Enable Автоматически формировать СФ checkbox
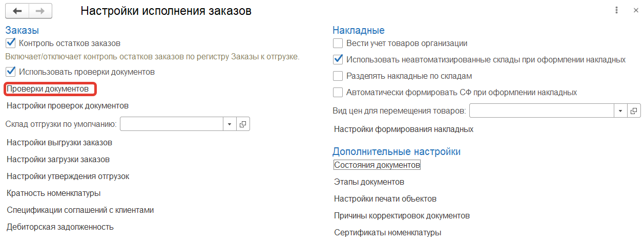Screen dimensions: 644x244 (x=338, y=93)
